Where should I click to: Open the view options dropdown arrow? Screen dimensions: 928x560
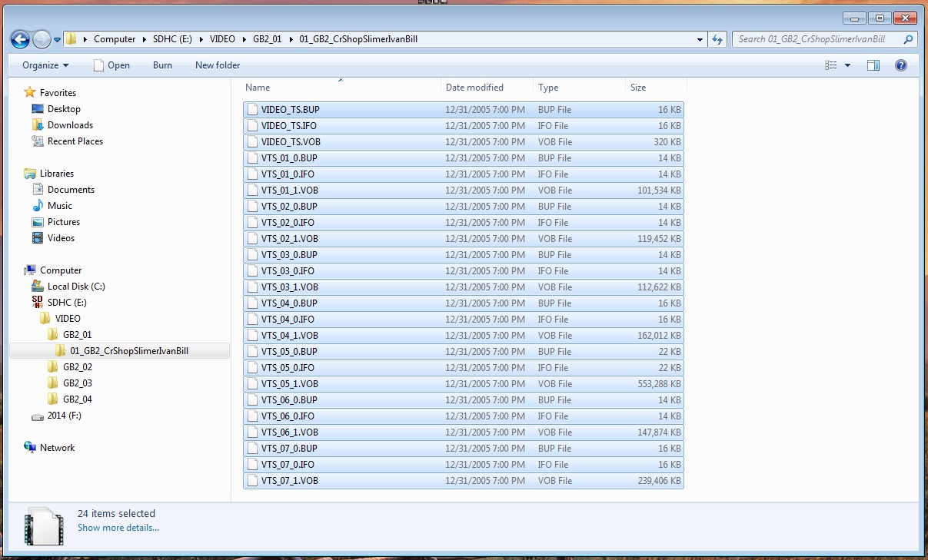click(x=847, y=65)
